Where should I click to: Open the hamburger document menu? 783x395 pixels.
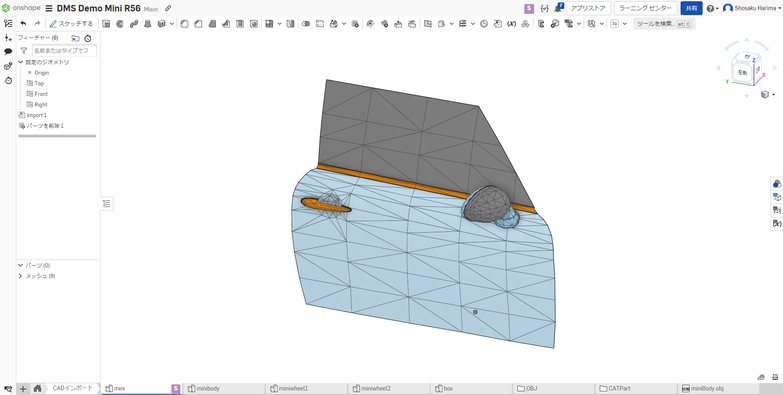pyautogui.click(x=49, y=8)
